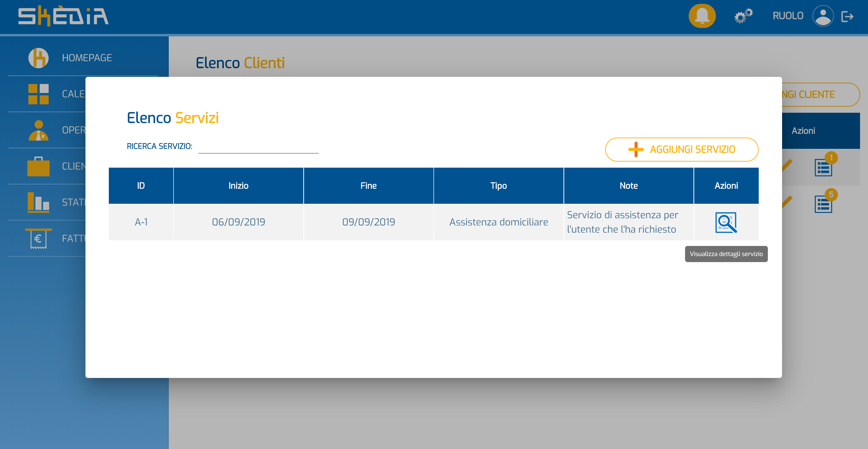Click the RUOLO label in header
This screenshot has height=449, width=868.
point(788,16)
